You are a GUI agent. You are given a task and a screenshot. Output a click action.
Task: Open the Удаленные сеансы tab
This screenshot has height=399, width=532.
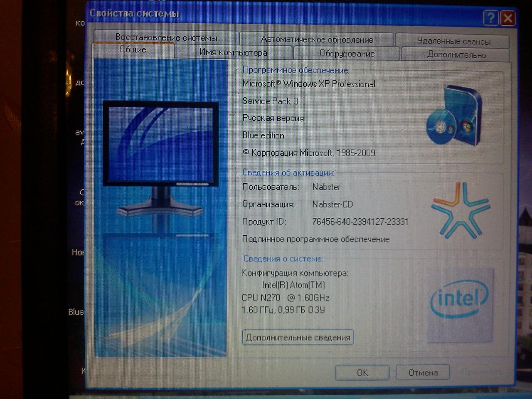tap(453, 41)
